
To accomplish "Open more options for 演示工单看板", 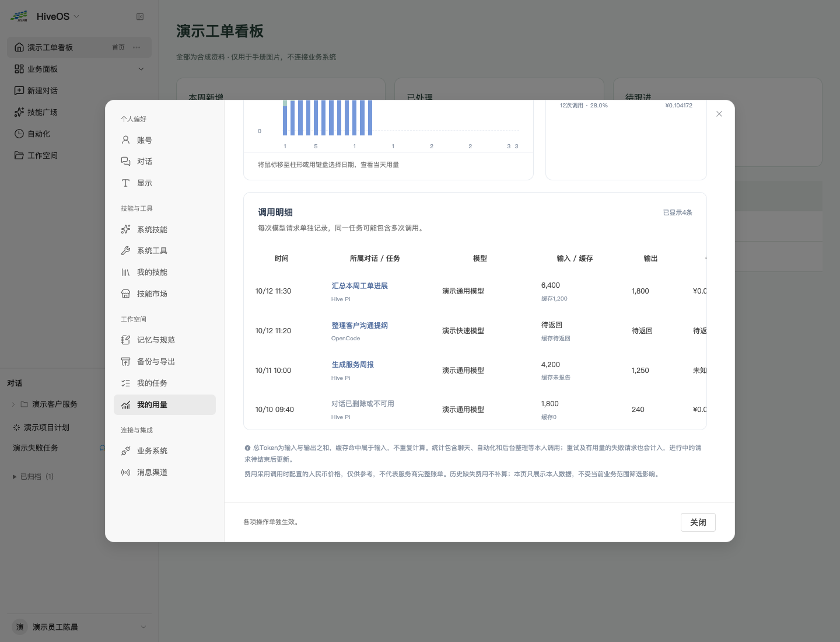I will click(x=136, y=47).
